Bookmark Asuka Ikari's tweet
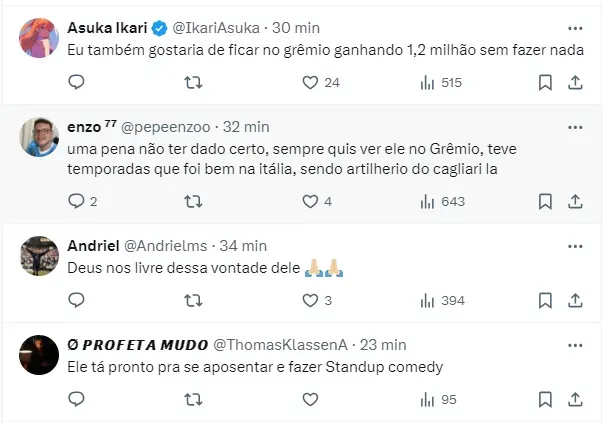603x425 pixels. click(545, 82)
